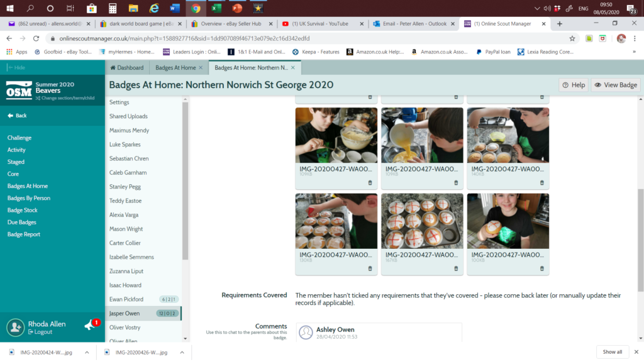Close the downloads bar
This screenshot has height=362, width=644.
636,352
